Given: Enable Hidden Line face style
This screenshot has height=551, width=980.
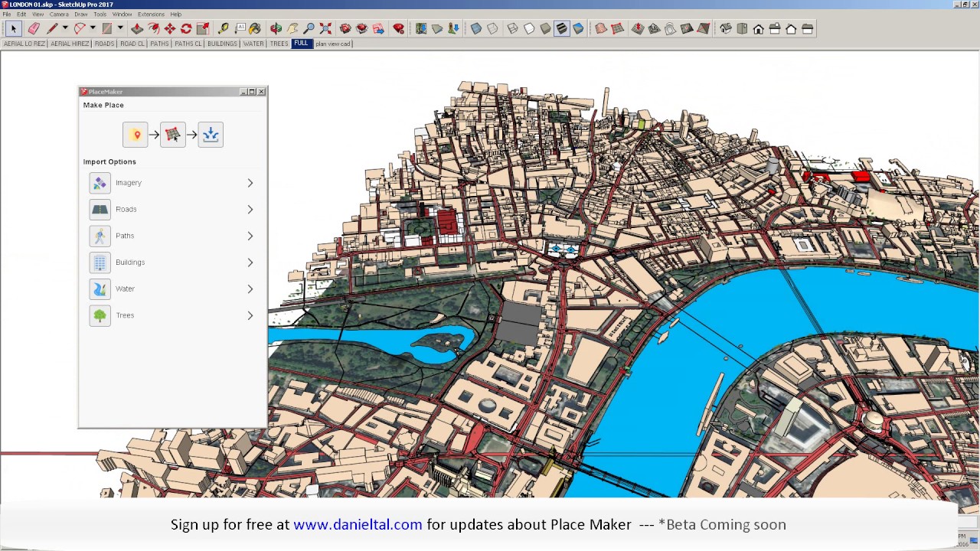Looking at the screenshot, I should [529, 28].
